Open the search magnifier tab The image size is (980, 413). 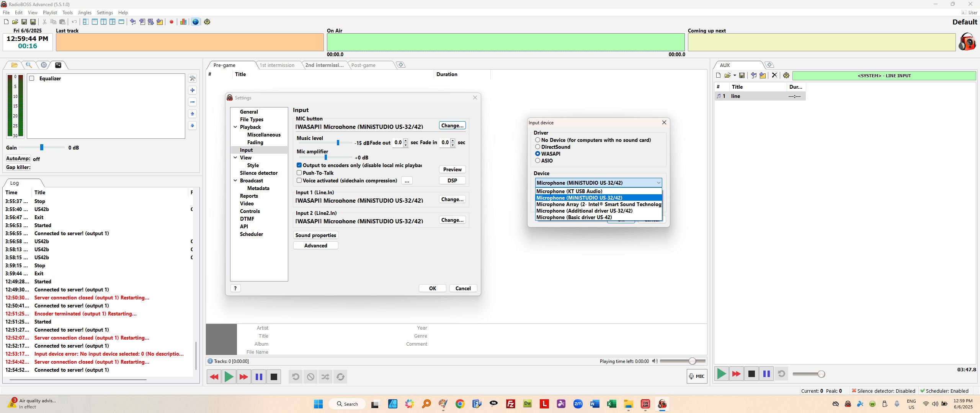tap(29, 65)
